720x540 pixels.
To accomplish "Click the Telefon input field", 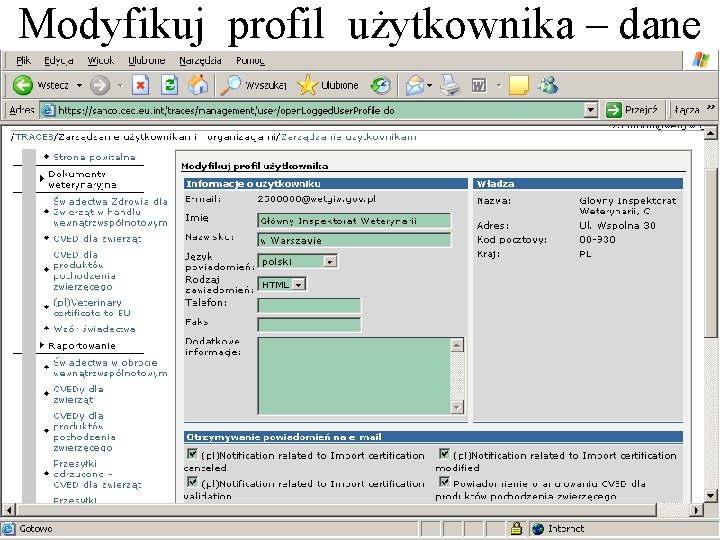I will (x=309, y=305).
